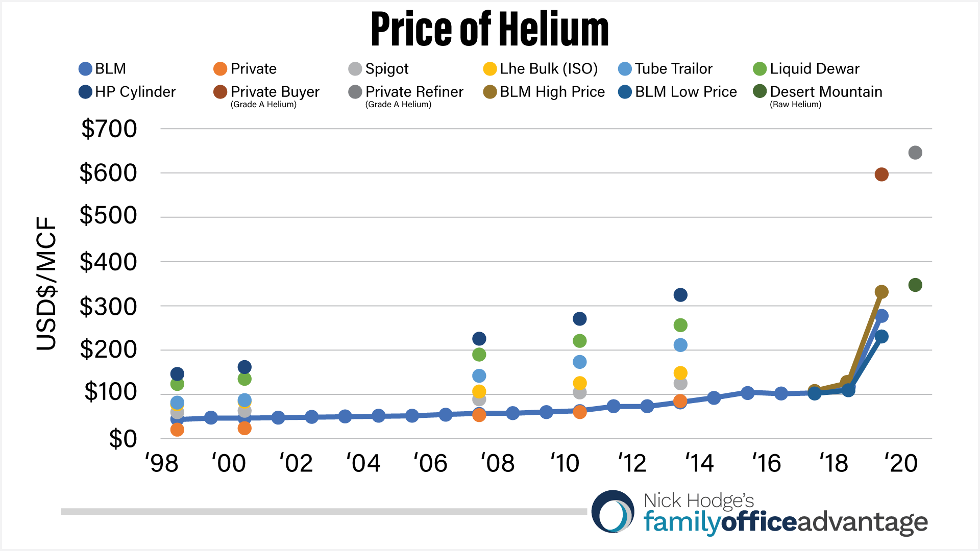Select the Tube Trailor legend marker
Image resolution: width=980 pixels, height=551 pixels.
(625, 69)
